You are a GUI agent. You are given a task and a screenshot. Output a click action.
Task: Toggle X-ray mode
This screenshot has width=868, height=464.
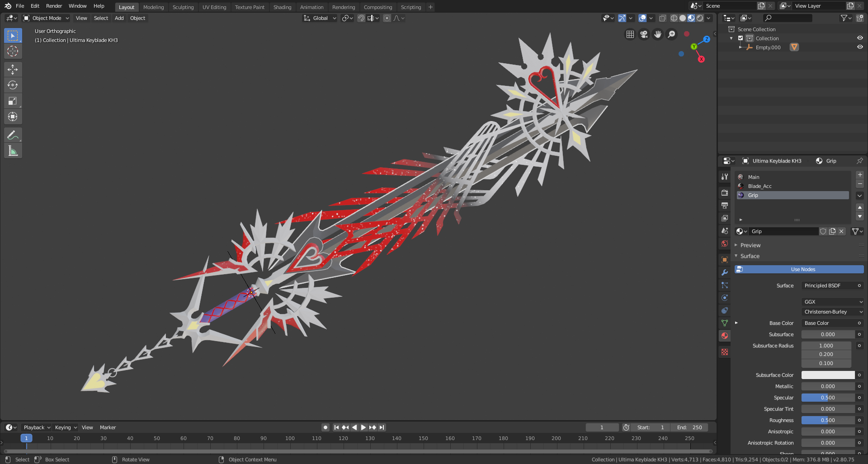663,18
